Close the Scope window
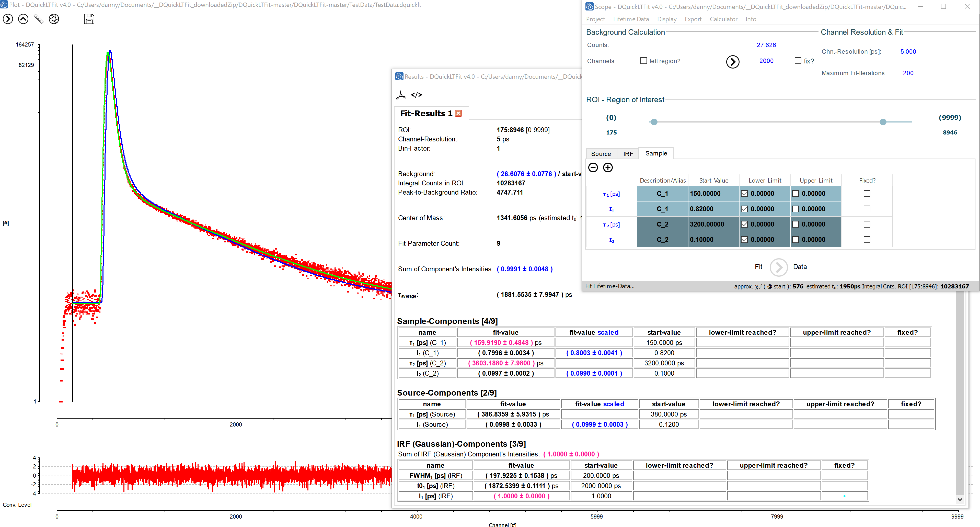The height and width of the screenshot is (527, 980). click(967, 6)
